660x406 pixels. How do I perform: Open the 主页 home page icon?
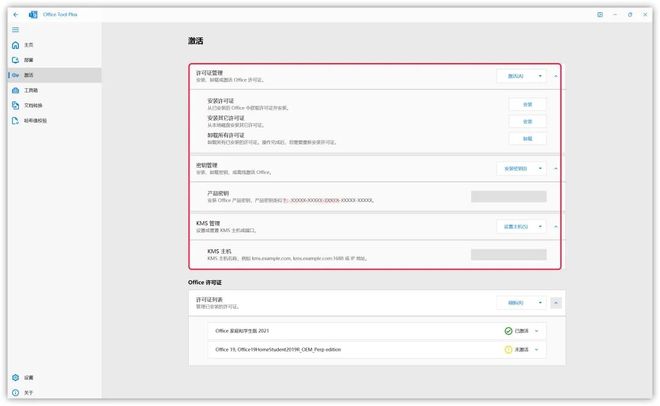[15, 45]
